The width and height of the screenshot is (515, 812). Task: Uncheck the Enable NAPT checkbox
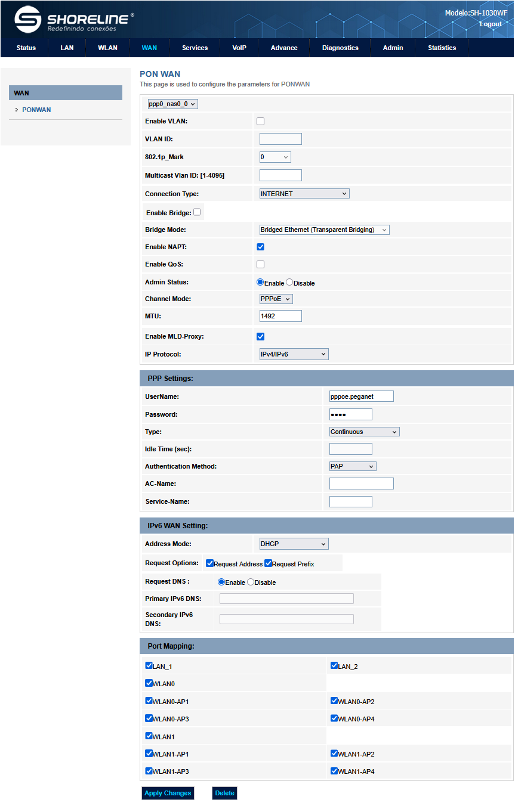260,247
